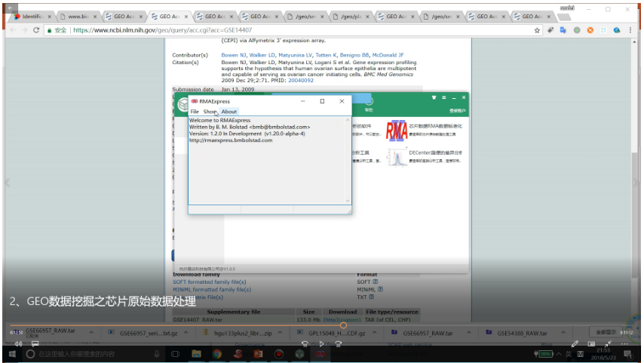Open the Chrome three-dot menu
Viewport: 644px width, 363px height.
coord(630,31)
